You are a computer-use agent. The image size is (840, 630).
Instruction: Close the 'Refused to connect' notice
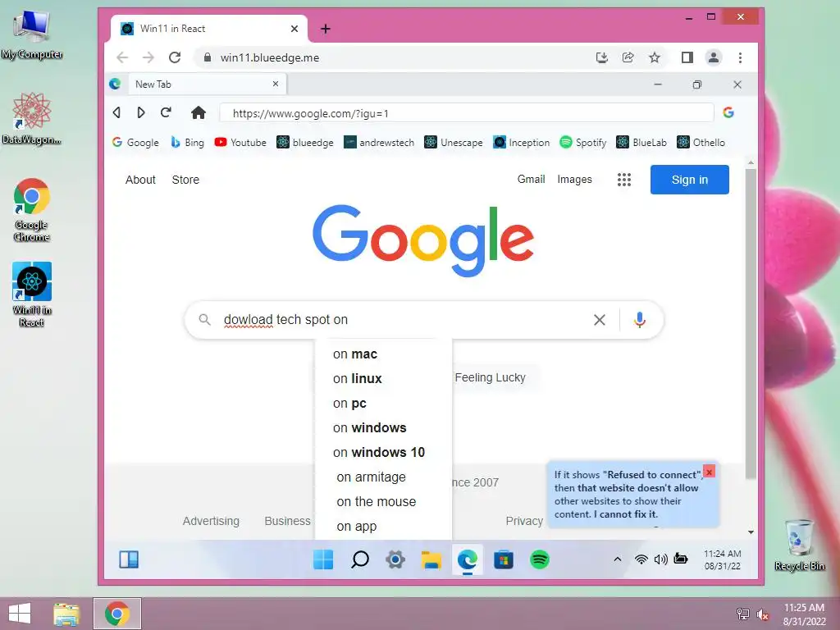pos(709,472)
